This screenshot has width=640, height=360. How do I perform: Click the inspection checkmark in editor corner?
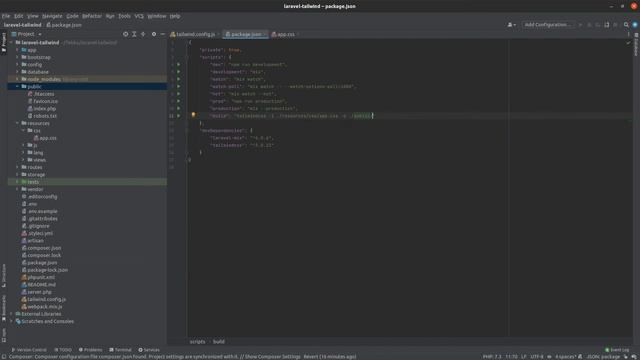coord(629,42)
